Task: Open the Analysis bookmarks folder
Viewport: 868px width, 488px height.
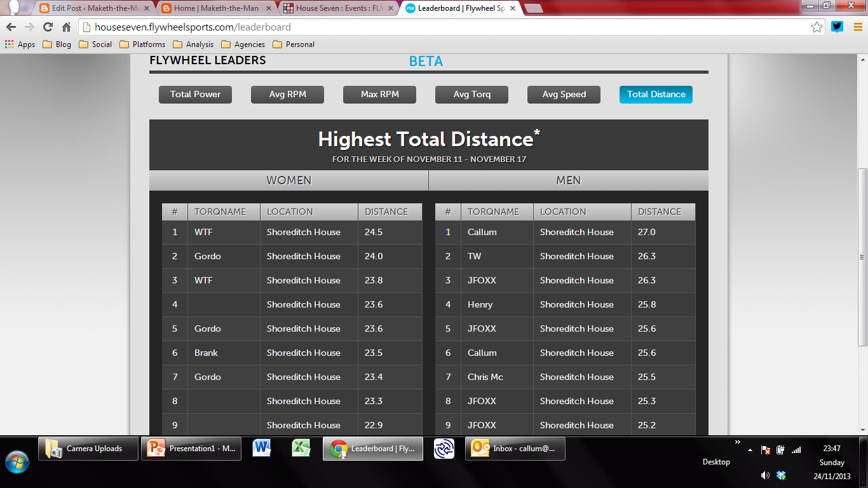Action: [x=193, y=44]
